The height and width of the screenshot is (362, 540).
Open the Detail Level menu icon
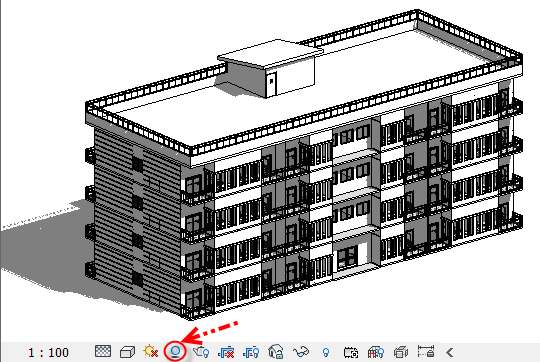tap(103, 351)
